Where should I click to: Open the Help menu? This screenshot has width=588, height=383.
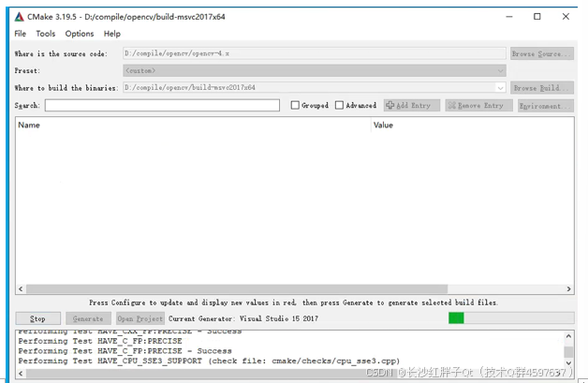tap(112, 34)
